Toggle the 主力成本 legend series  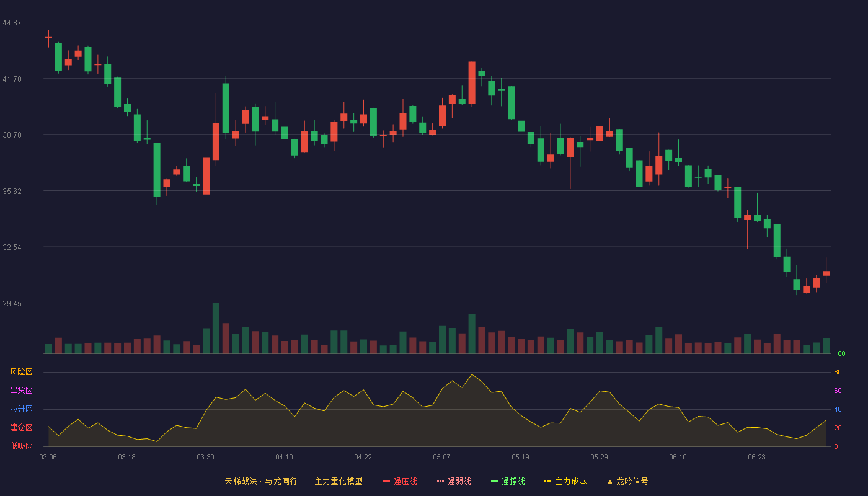565,481
